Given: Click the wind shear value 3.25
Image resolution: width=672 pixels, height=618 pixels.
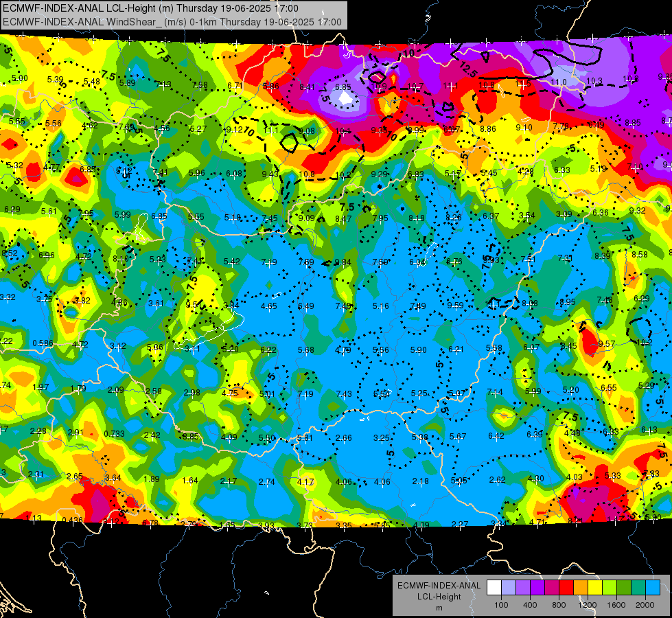Looking at the screenshot, I should click(382, 437).
